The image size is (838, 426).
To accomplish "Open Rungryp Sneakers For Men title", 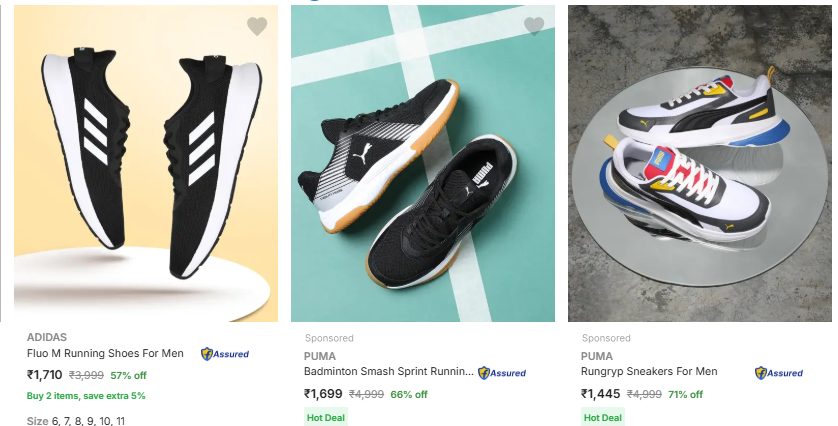I will (x=649, y=371).
